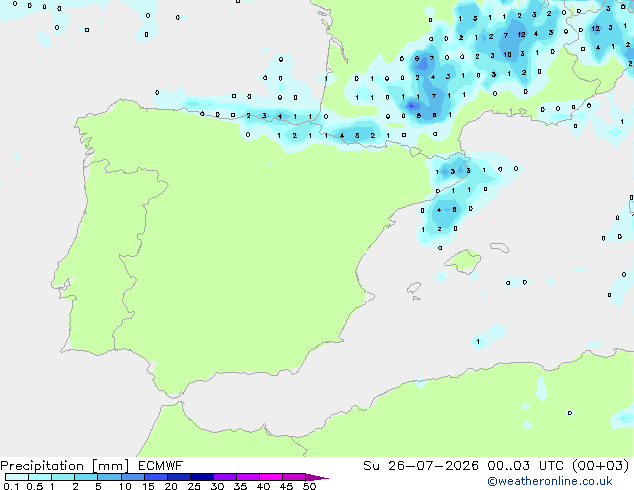Click the 40 to 45 mm legend swatch
Viewport: 634px width, 490px height.
pyautogui.click(x=271, y=477)
